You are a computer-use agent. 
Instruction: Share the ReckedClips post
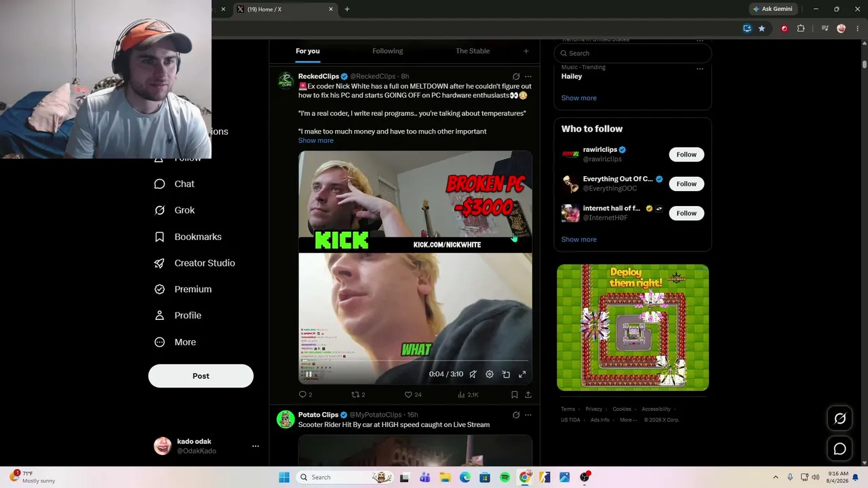[x=528, y=394]
